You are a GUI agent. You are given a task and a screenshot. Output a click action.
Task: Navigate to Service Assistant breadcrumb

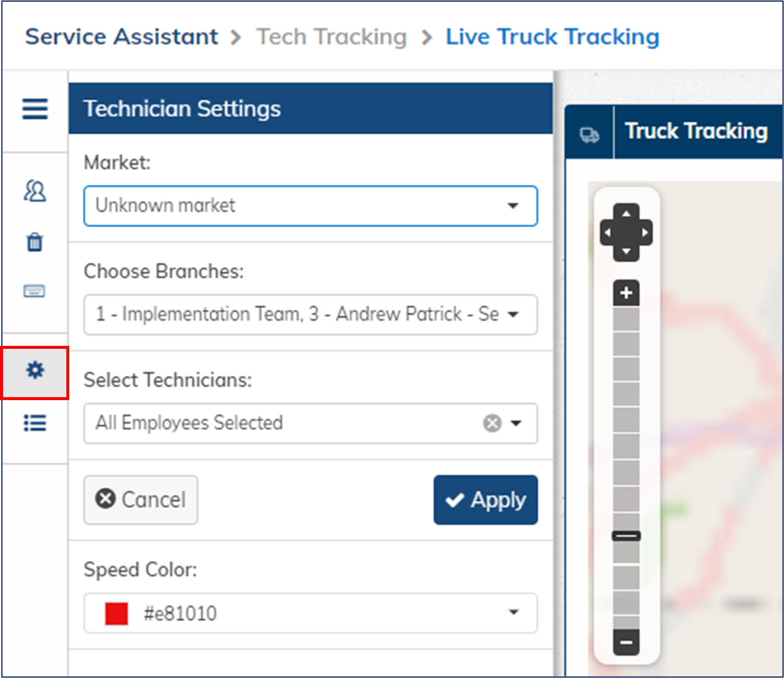pyautogui.click(x=121, y=36)
